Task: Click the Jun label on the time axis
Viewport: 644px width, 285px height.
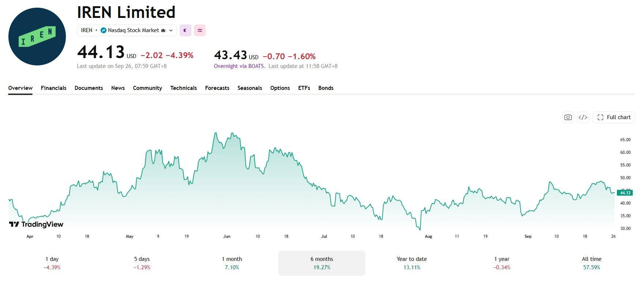Action: click(227, 236)
